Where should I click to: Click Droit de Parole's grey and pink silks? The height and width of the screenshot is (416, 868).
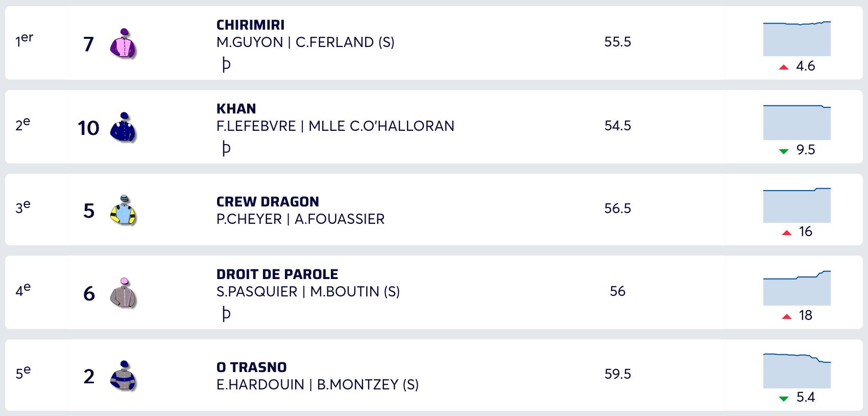point(123,293)
